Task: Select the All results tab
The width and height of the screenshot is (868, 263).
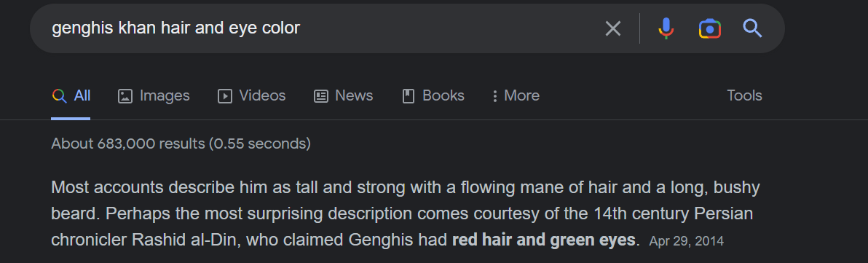Action: click(x=71, y=95)
